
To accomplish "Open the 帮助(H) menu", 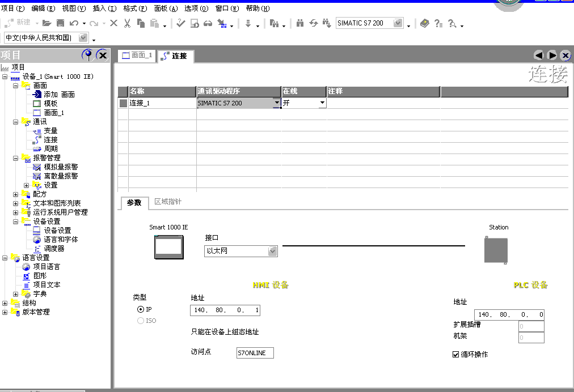I will (x=258, y=8).
